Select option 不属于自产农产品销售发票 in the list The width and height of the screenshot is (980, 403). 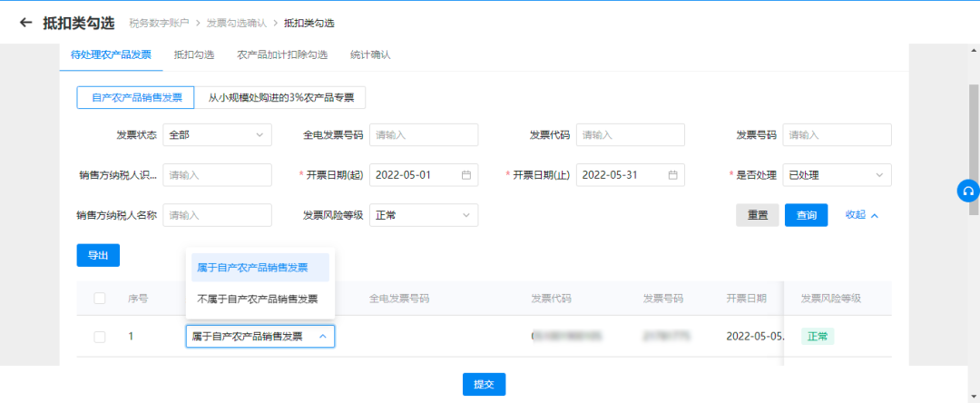click(x=260, y=300)
